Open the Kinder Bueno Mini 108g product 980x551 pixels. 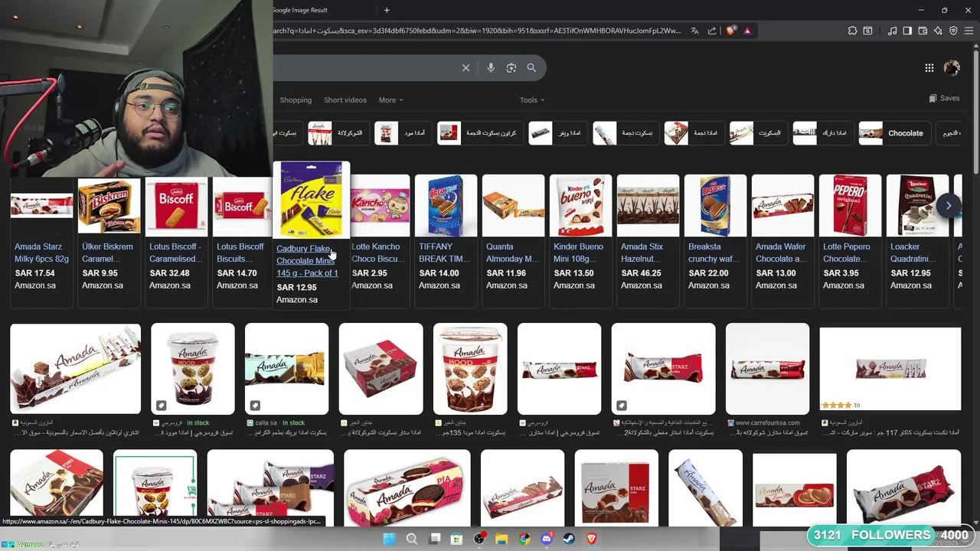point(579,253)
